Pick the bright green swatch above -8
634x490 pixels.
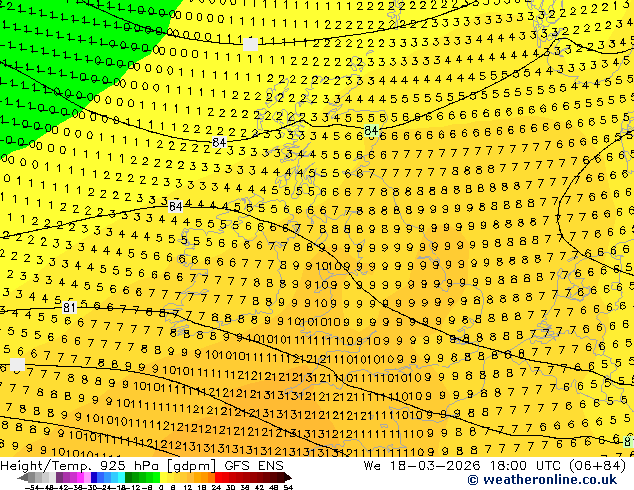click(x=156, y=478)
